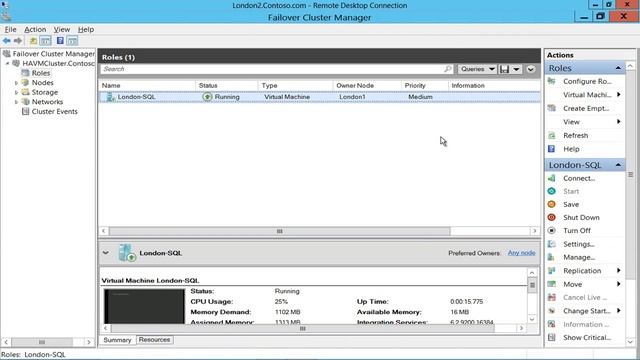The image size is (640, 360).
Task: Open Change Startup Priority submenu
Action: point(587,311)
